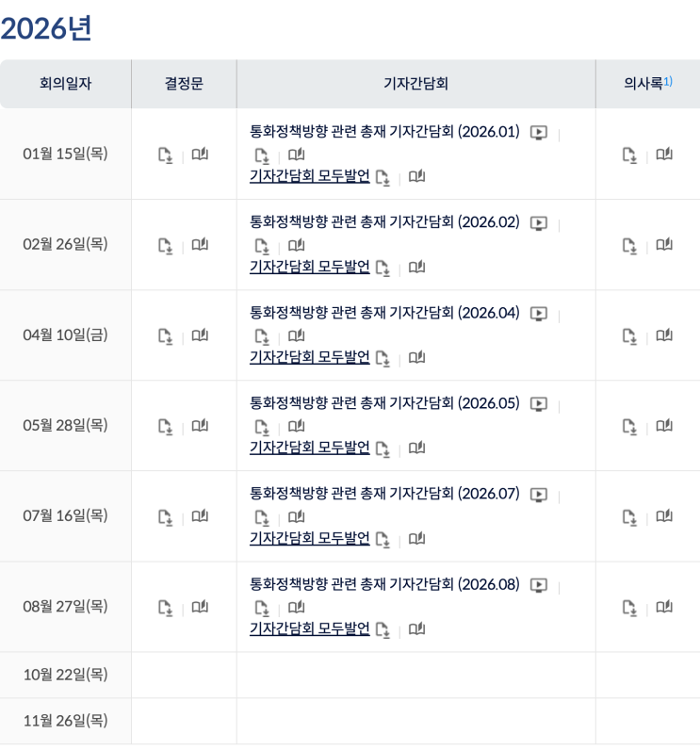Open viewer for 01월 15일 meeting minutes

[x=664, y=154]
